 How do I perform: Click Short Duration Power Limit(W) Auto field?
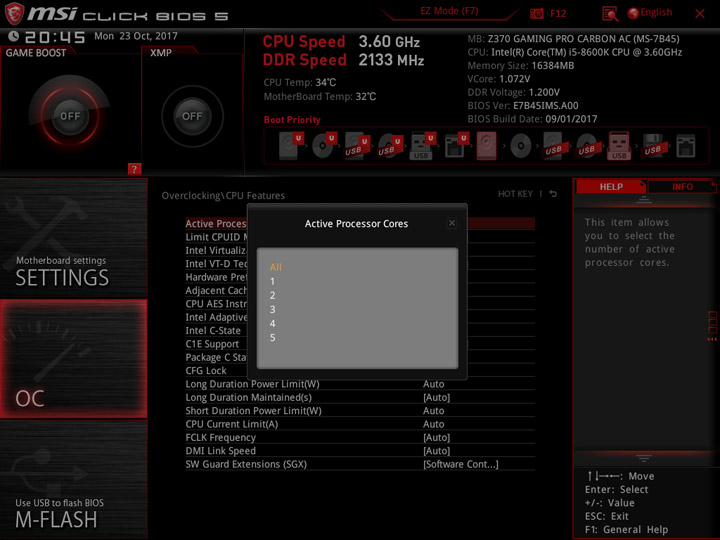(433, 411)
